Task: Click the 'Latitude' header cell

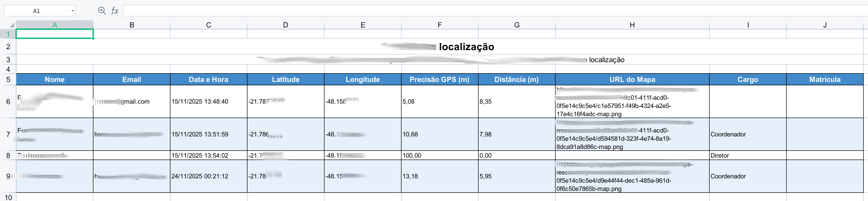Action: (285, 79)
